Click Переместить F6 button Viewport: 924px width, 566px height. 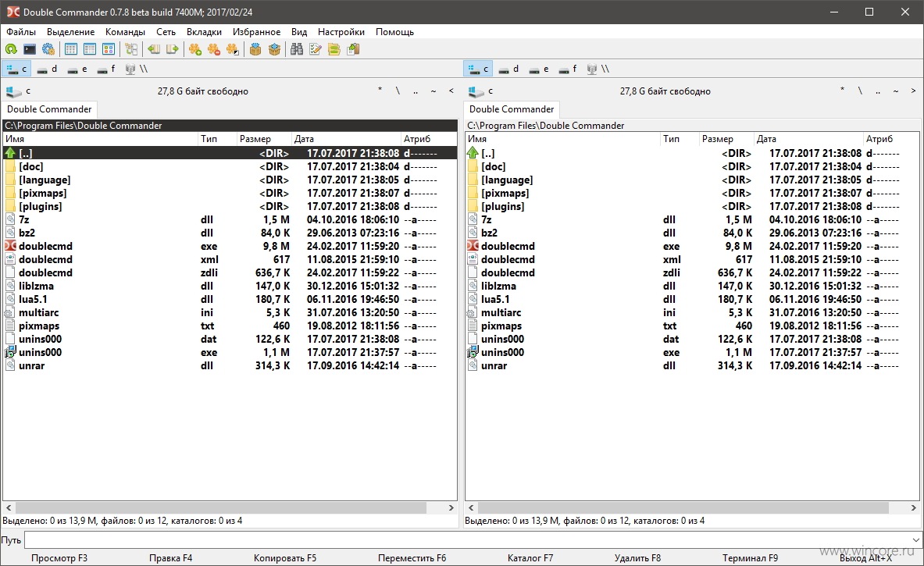click(412, 557)
